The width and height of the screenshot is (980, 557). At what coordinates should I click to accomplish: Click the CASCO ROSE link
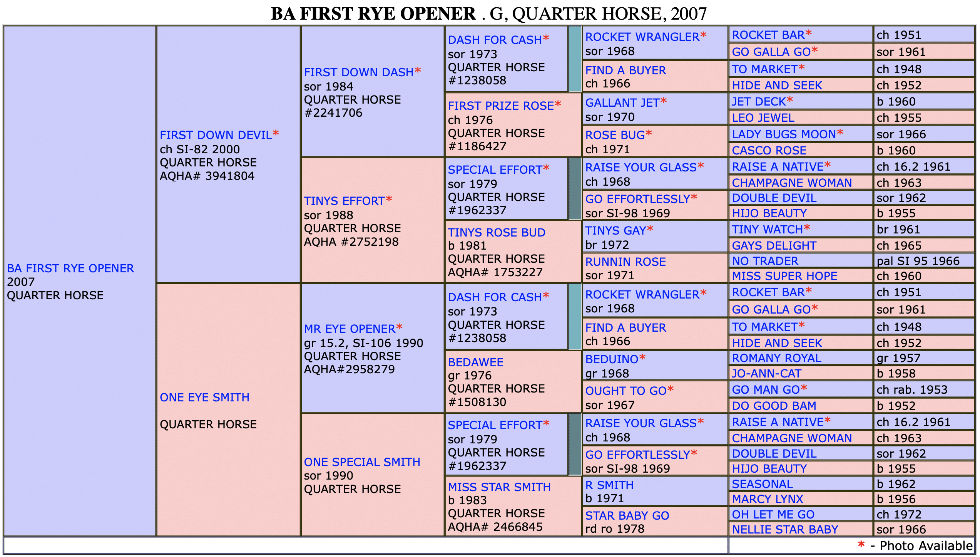(x=769, y=150)
